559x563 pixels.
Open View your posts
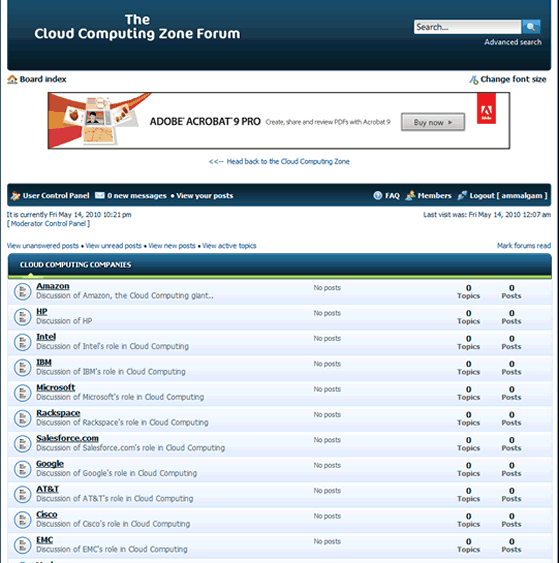(205, 196)
